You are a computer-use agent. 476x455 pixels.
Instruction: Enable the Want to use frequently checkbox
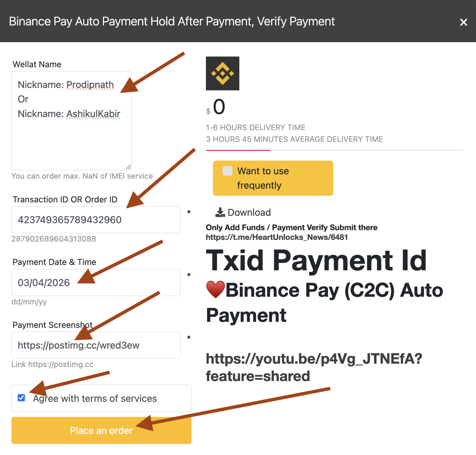tap(227, 171)
